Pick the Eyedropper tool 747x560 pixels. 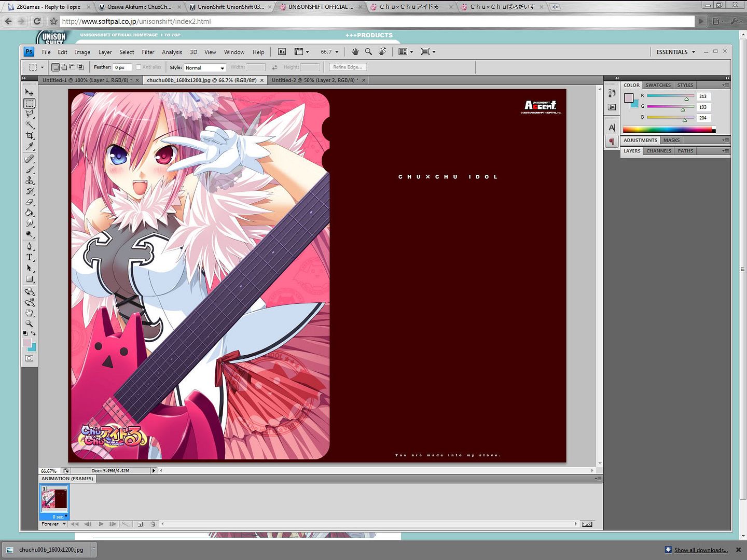click(30, 147)
